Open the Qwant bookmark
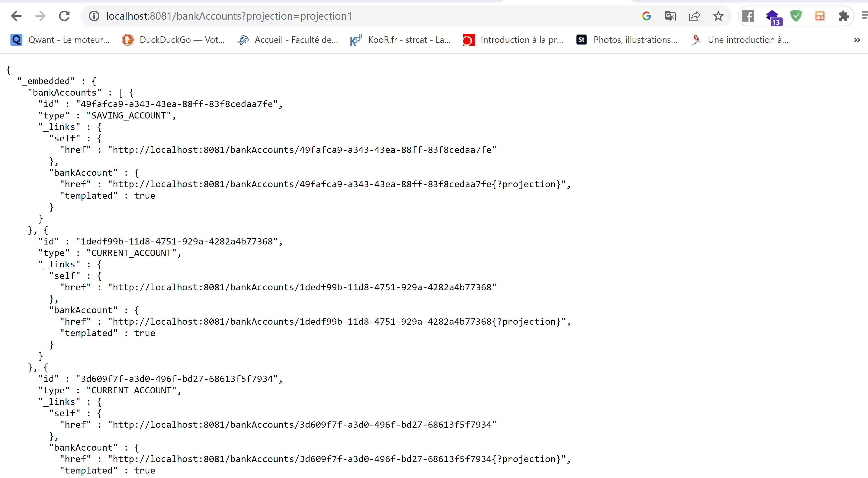This screenshot has height=478, width=868. pyautogui.click(x=60, y=40)
